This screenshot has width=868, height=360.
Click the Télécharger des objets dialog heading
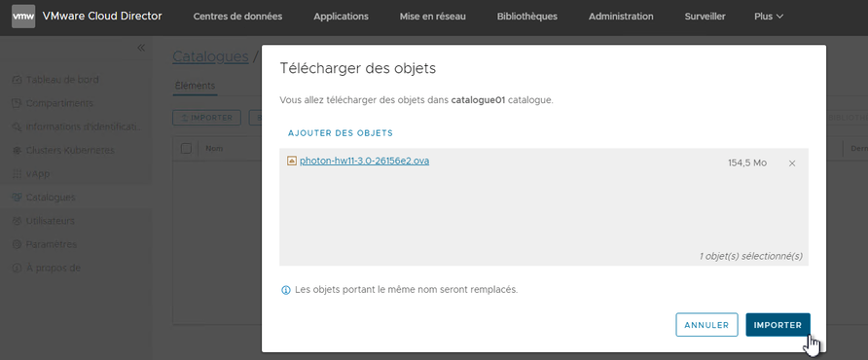[x=357, y=69]
